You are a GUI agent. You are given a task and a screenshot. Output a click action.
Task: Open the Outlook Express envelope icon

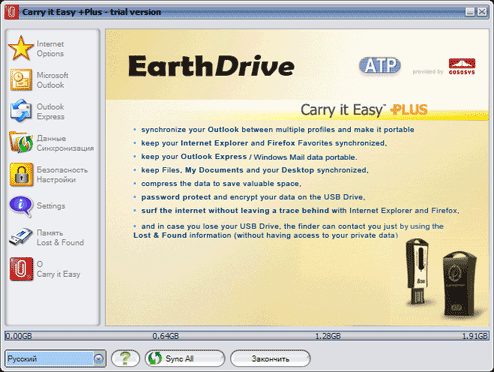(21, 111)
